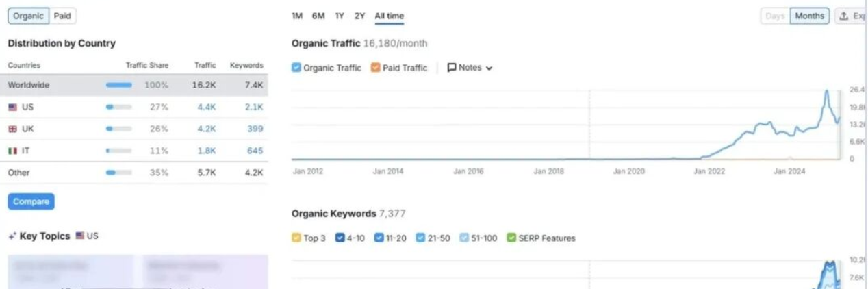Toggle the Organic Traffic checkbox
The width and height of the screenshot is (868, 289).
click(296, 68)
